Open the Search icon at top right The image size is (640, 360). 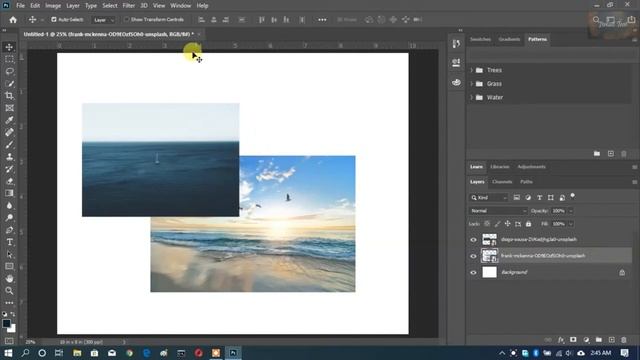596,20
